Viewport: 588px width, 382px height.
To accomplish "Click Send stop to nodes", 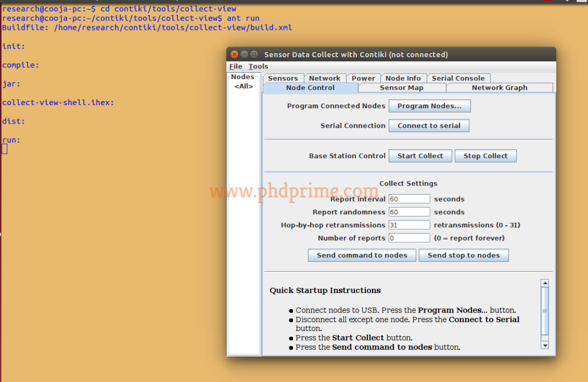I will point(463,255).
